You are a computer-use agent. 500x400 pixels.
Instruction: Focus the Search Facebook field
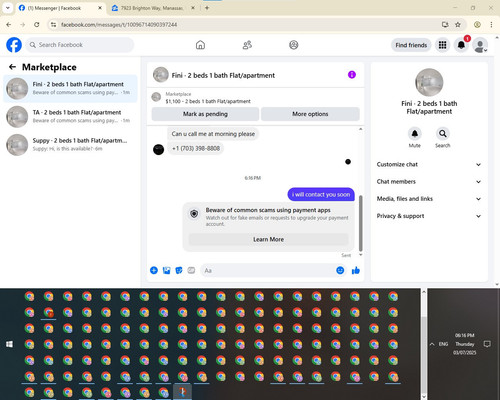[x=80, y=45]
